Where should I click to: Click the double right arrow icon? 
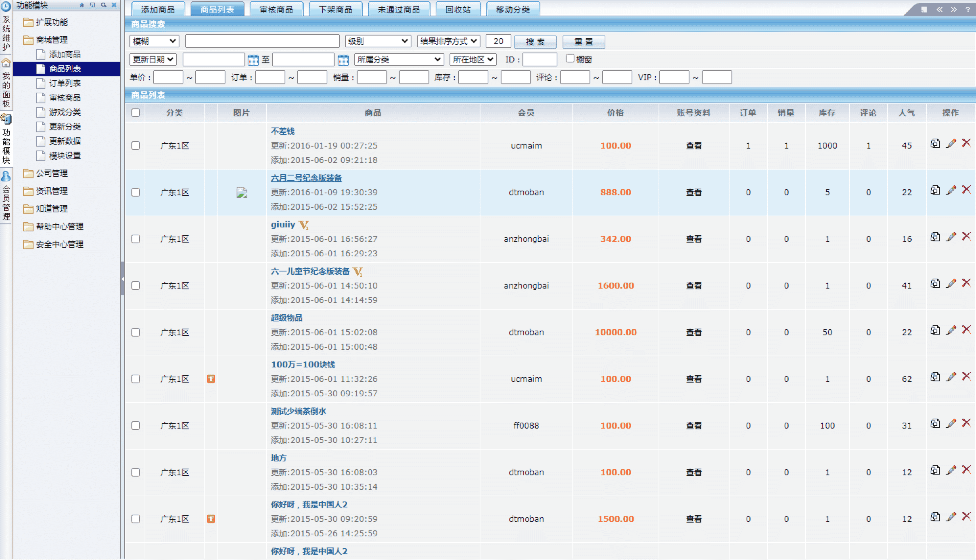pyautogui.click(x=954, y=9)
